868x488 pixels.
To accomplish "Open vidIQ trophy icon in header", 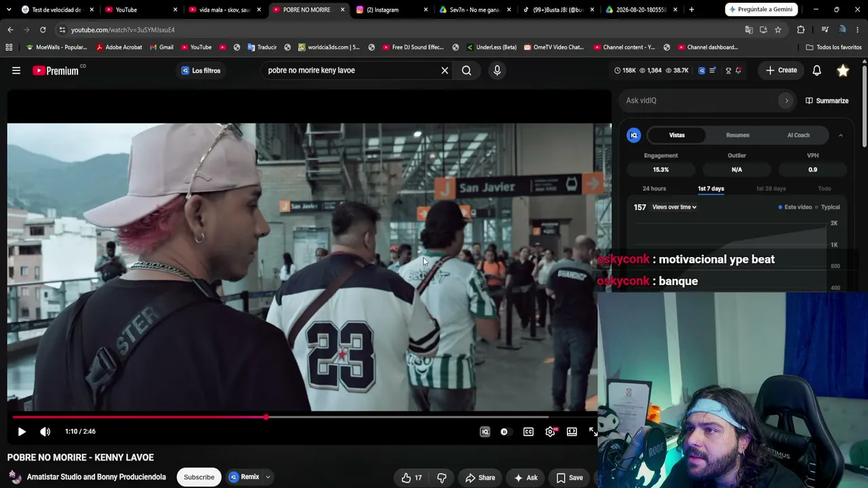I will tap(728, 70).
